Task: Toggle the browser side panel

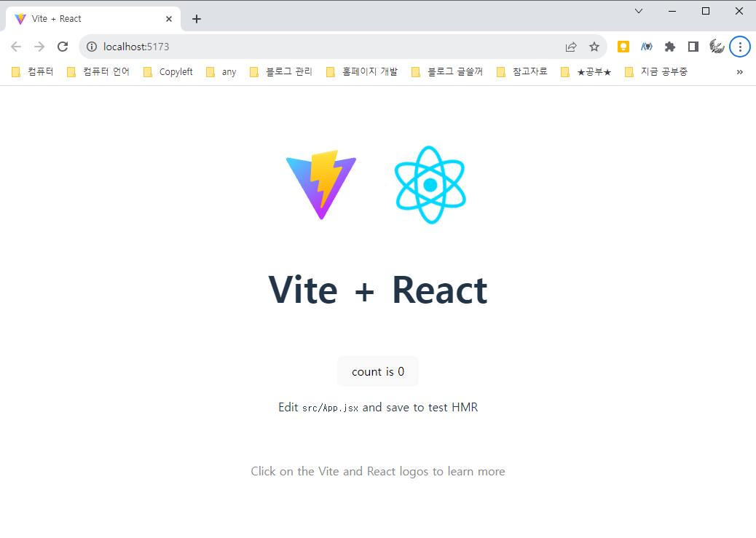Action: point(693,47)
